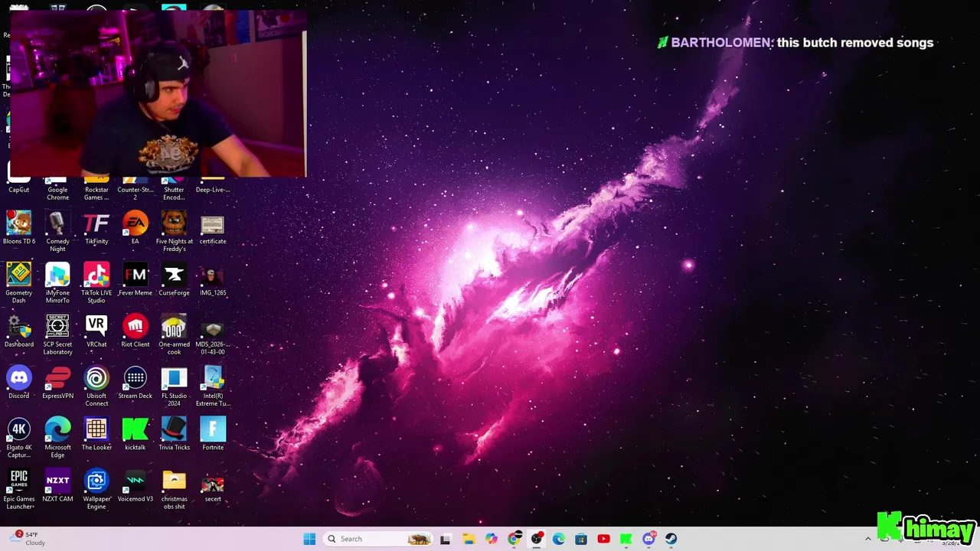Switch to OBS Studio on the taskbar
The height and width of the screenshot is (551, 980).
click(537, 539)
